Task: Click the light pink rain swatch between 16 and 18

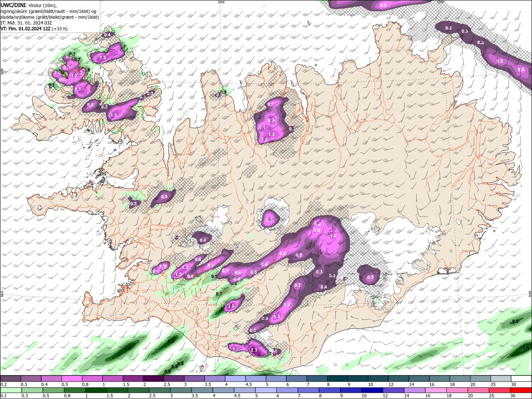Action: click(x=436, y=390)
